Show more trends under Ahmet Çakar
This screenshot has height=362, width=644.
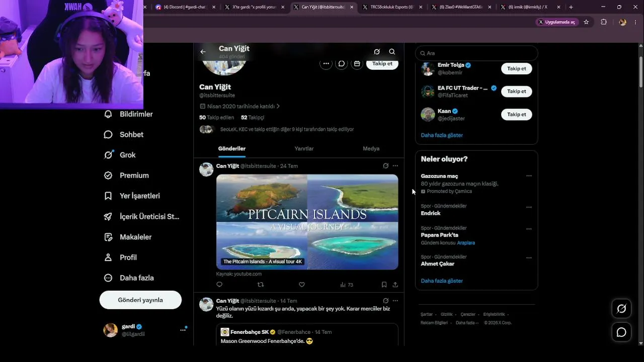[x=442, y=281]
